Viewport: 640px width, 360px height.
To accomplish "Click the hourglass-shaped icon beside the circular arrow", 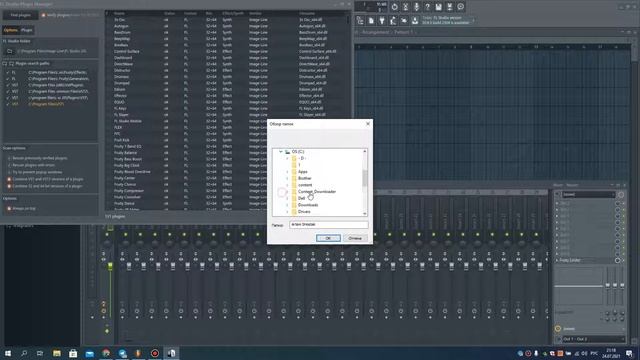I will [405, 7].
